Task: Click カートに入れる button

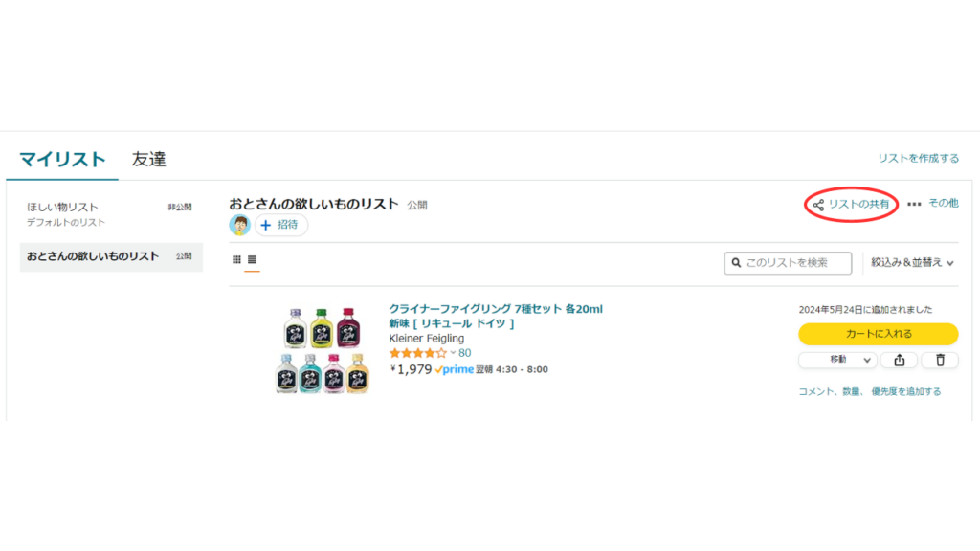Action: point(879,334)
